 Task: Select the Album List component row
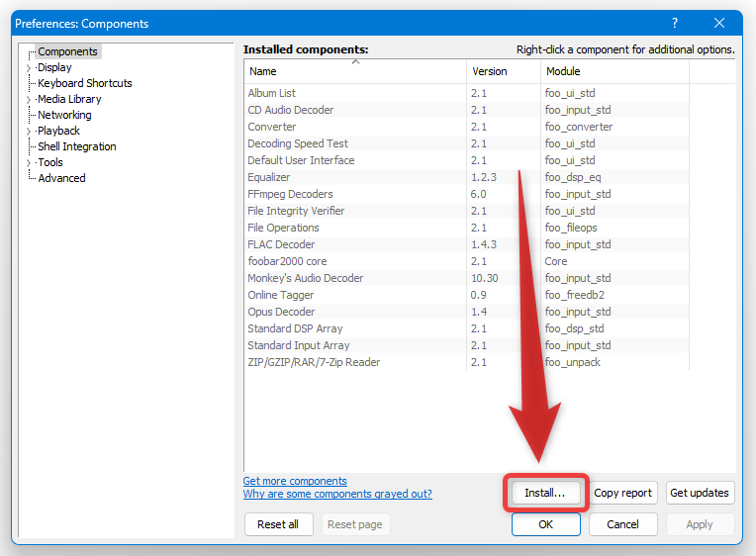[x=466, y=93]
